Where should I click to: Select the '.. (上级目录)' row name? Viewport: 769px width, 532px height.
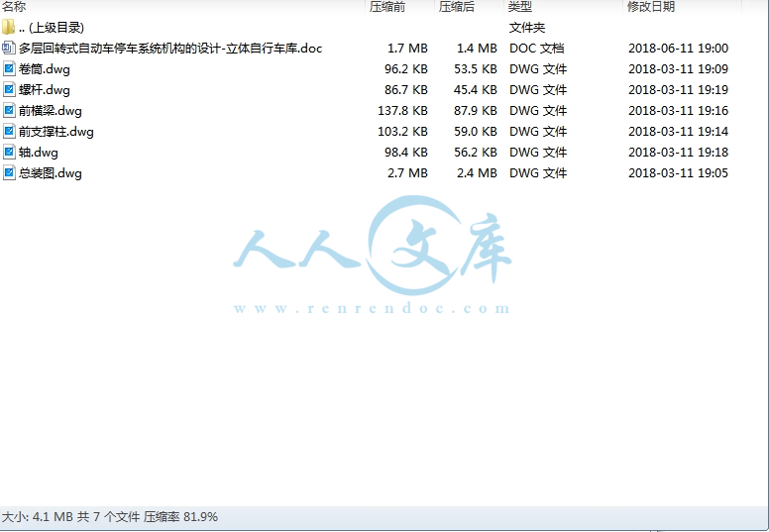[x=52, y=28]
